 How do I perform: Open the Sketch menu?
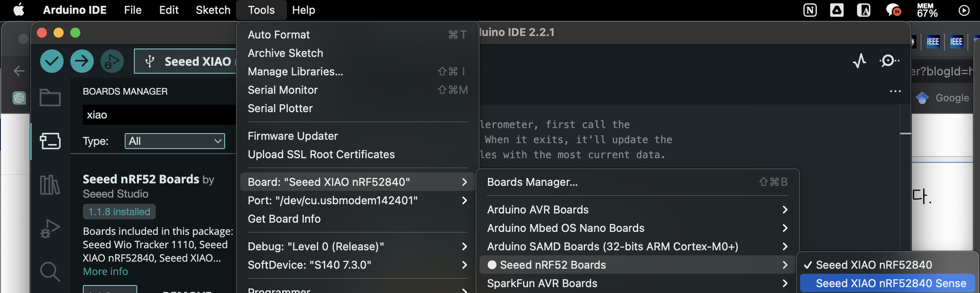pyautogui.click(x=213, y=10)
